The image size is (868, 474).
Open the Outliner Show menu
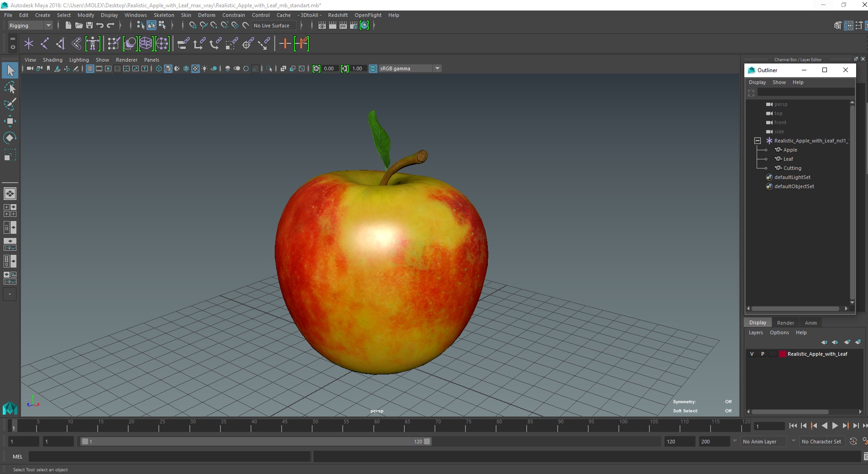[779, 82]
